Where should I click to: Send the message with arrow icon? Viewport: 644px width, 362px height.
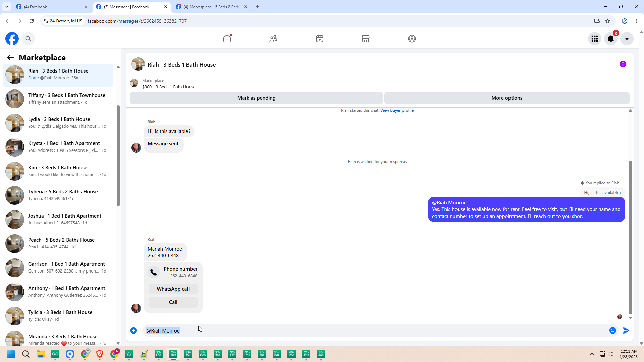click(x=626, y=330)
